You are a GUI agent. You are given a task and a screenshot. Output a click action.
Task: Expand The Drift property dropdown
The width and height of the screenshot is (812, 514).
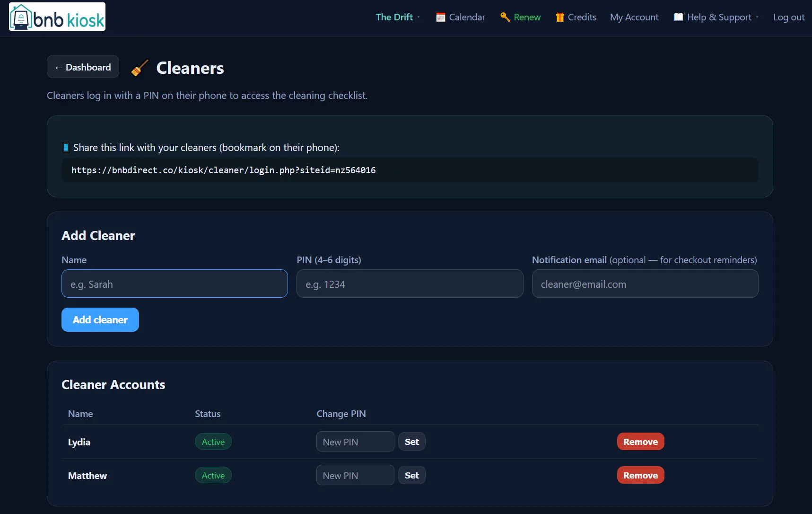pos(398,17)
